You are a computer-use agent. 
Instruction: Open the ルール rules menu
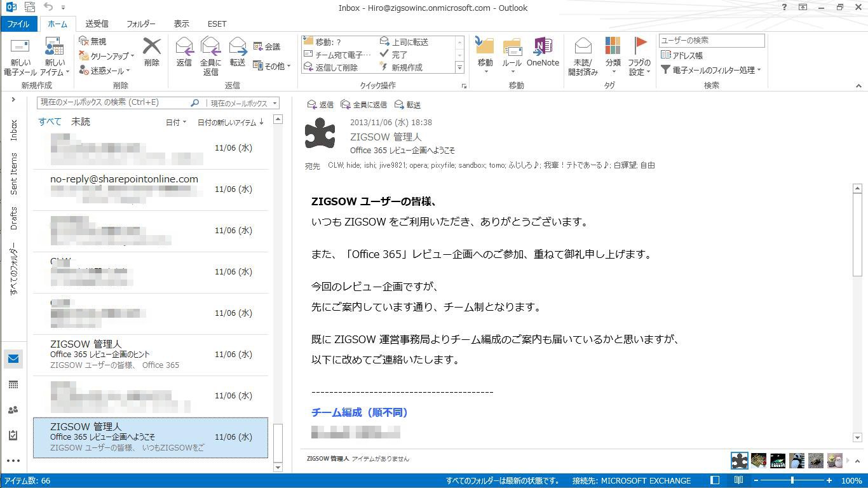[x=512, y=55]
